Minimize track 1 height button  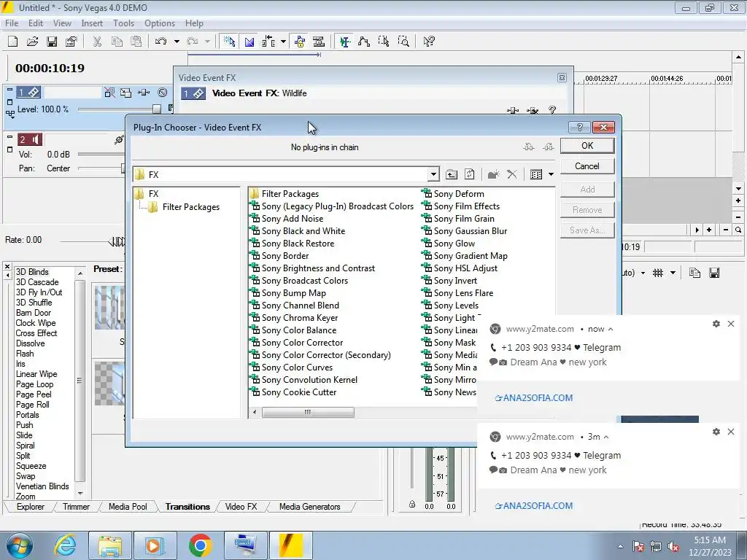tap(9, 89)
